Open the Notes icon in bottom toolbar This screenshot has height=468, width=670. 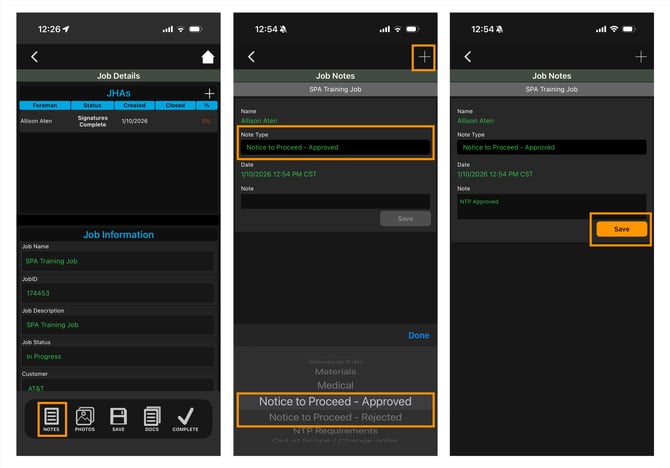pos(53,418)
